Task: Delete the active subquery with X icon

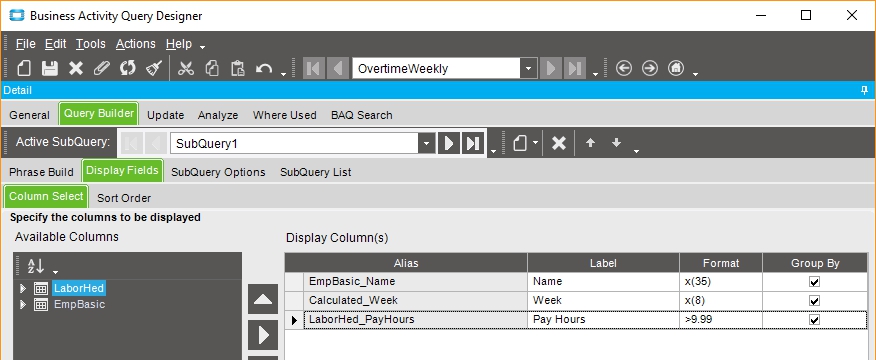Action: pyautogui.click(x=559, y=143)
